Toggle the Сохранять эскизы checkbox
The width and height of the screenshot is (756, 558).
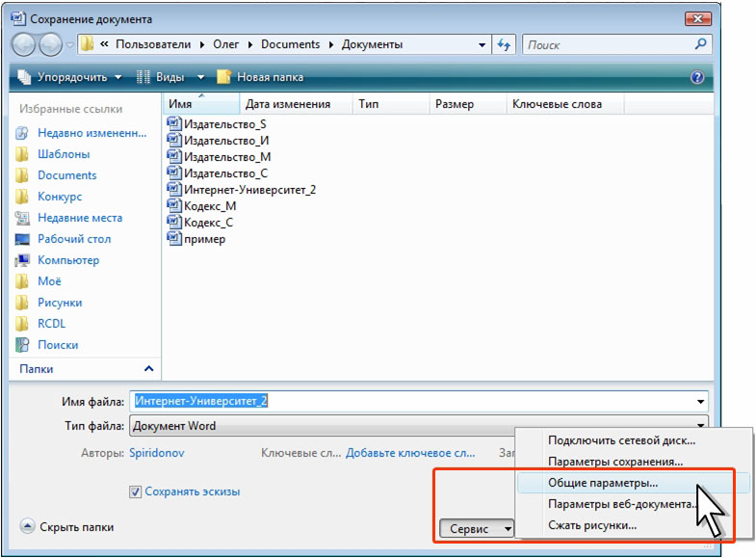[x=136, y=492]
